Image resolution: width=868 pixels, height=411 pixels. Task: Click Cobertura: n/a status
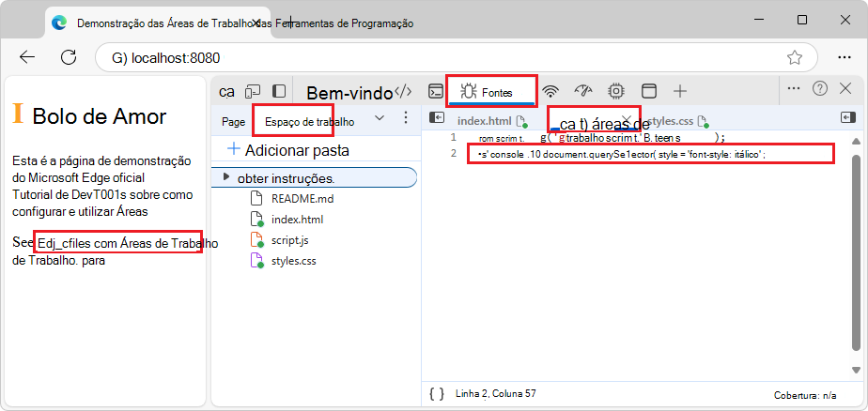805,395
